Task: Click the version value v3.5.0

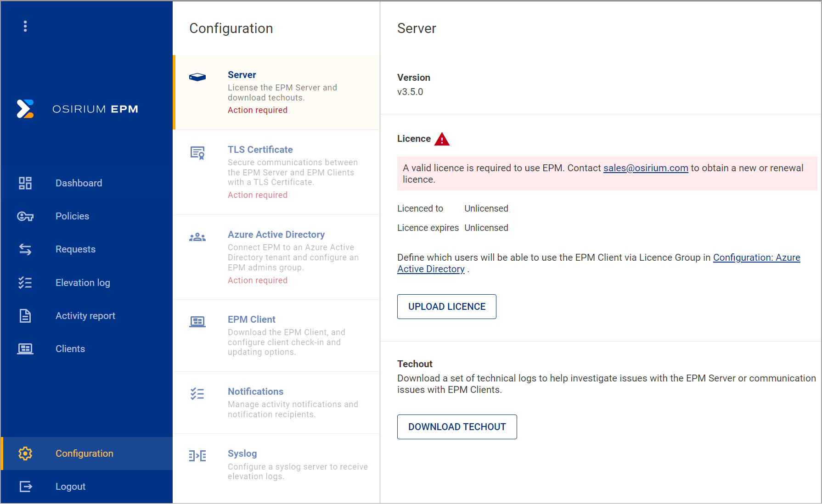Action: [410, 92]
